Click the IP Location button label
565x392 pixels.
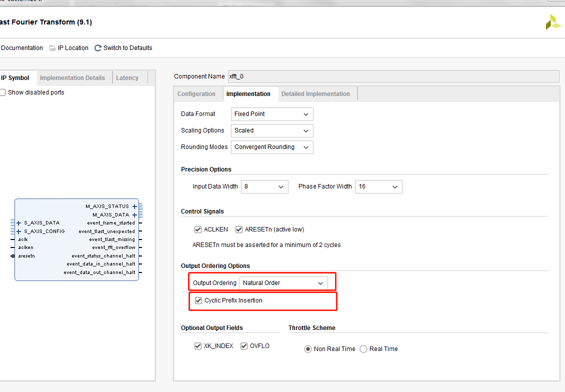pos(73,48)
